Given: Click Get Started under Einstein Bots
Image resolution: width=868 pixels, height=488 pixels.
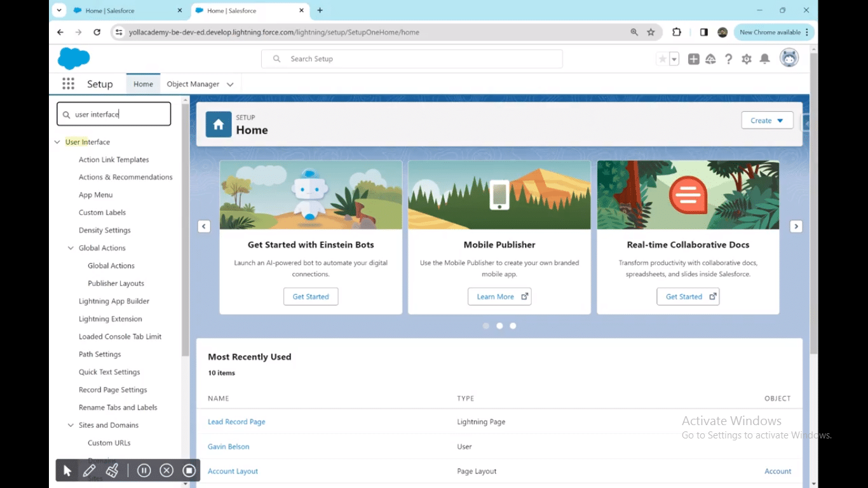Looking at the screenshot, I should [311, 297].
